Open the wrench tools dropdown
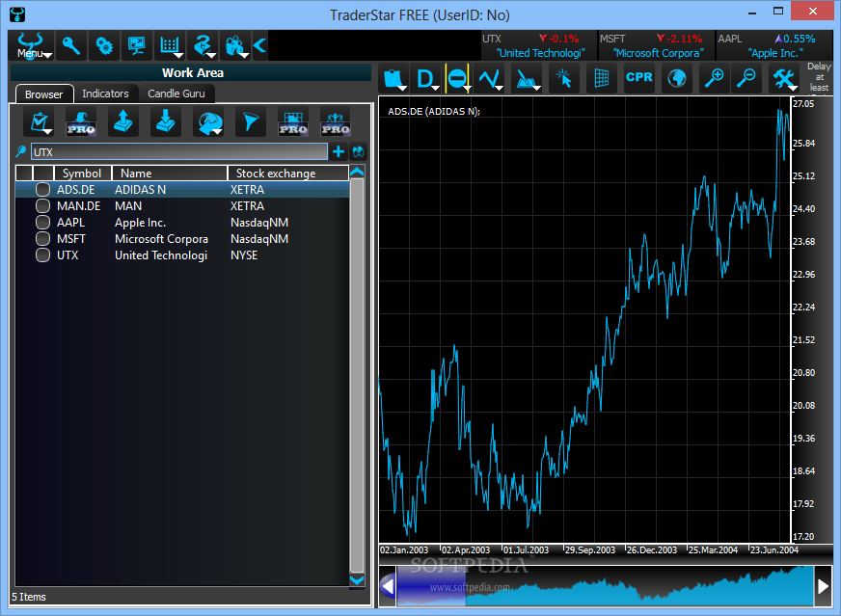Screen dimensions: 841x616 coord(785,79)
